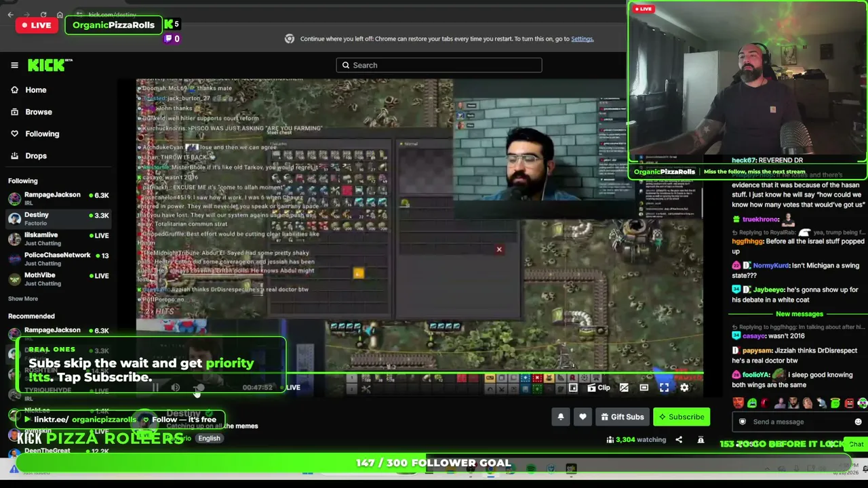Open video player settings gear

[684, 388]
